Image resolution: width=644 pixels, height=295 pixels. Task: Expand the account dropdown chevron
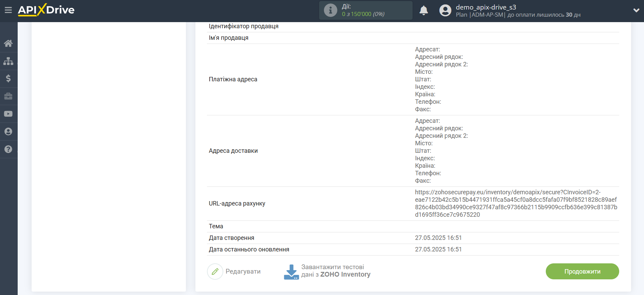(636, 11)
